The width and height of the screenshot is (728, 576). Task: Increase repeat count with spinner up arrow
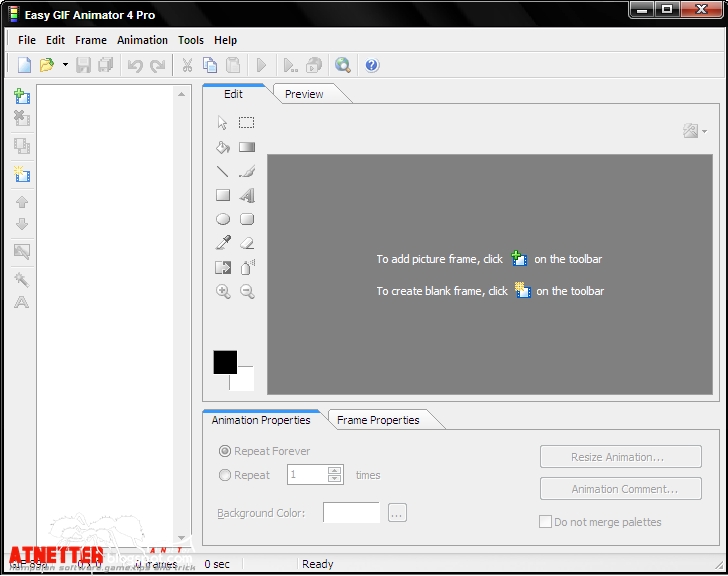click(334, 471)
